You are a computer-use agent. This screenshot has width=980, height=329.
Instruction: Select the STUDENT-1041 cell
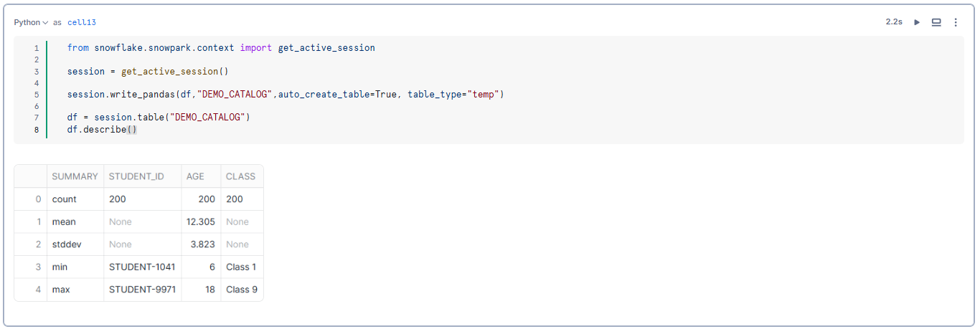pos(142,267)
